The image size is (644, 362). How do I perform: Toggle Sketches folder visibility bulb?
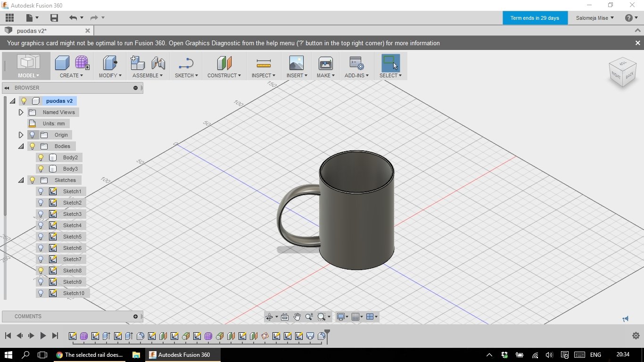(33, 180)
